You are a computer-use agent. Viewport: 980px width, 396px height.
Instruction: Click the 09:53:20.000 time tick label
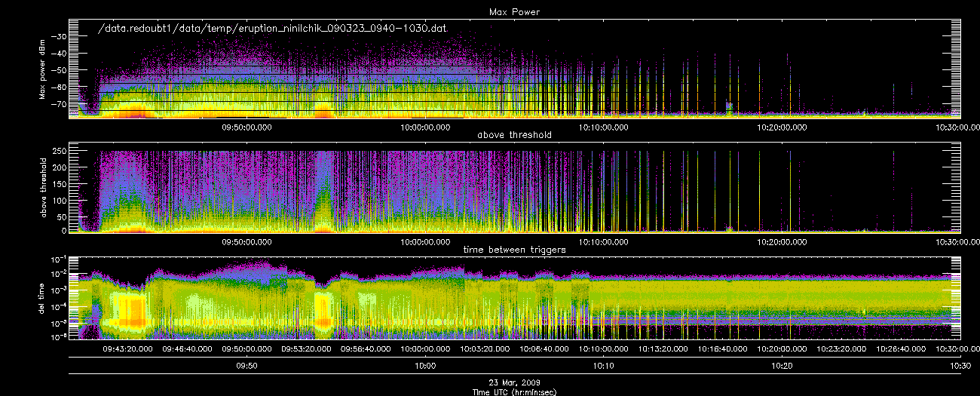coord(306,349)
